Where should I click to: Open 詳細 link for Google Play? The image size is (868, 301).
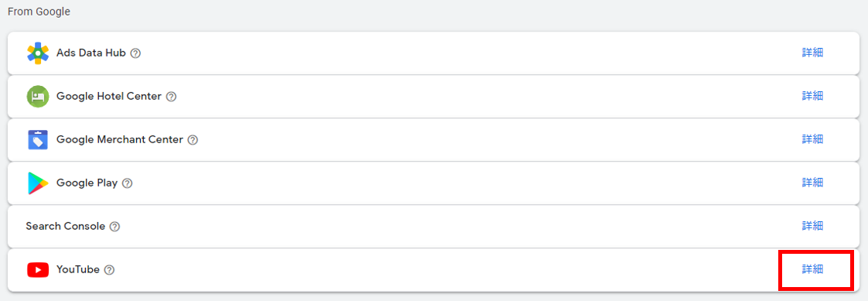(x=812, y=182)
